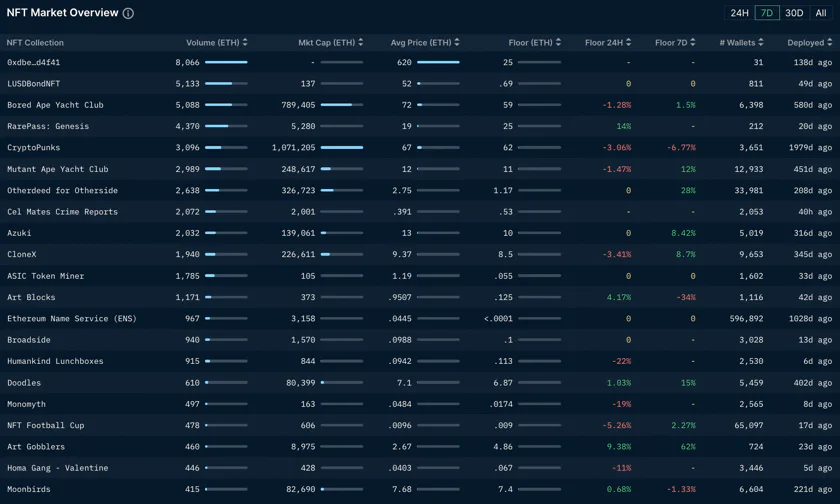840x504 pixels.
Task: Open the 0xdbe…d4f41 collection row
Action: 420,62
